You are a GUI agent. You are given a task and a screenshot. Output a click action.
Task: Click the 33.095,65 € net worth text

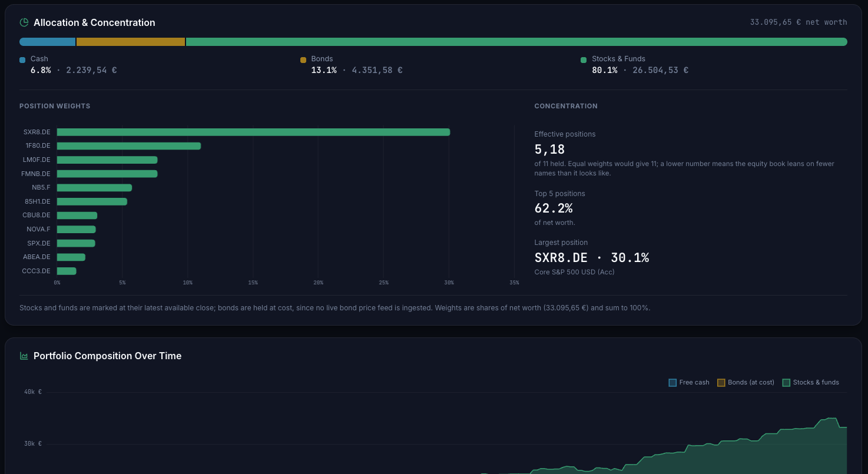tap(799, 22)
